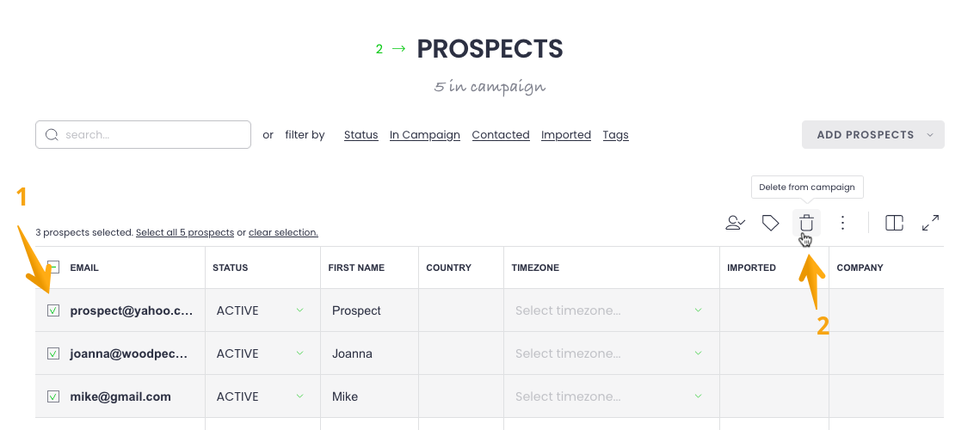Uncheck the prospect@yahoo row checkbox
Screen dimensions: 980x430
pyautogui.click(x=53, y=310)
